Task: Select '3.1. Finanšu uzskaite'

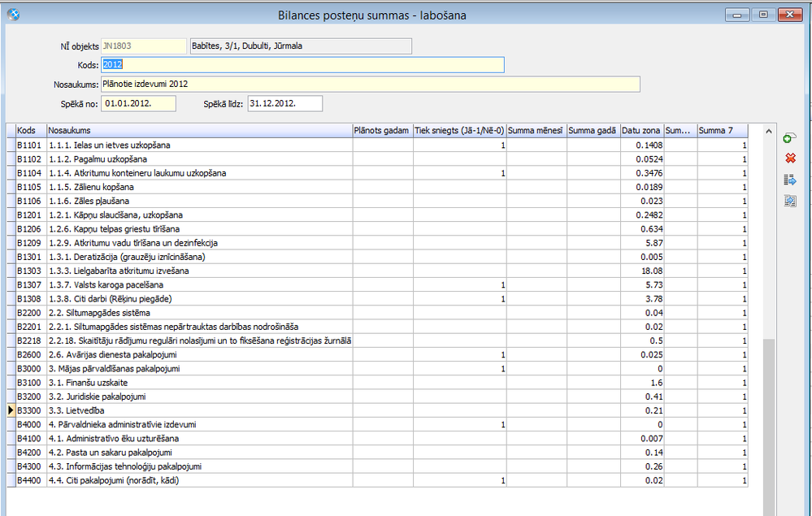Action: [x=88, y=383]
